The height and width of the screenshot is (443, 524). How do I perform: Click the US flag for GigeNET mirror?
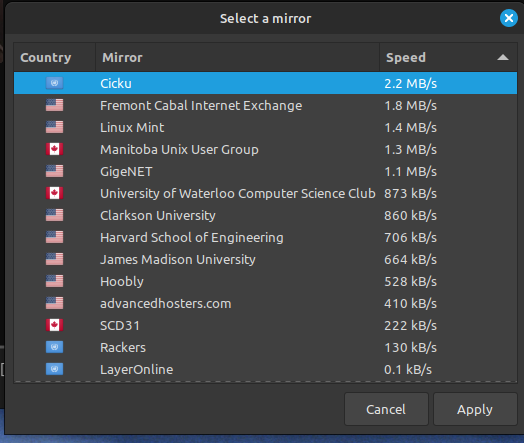point(54,171)
